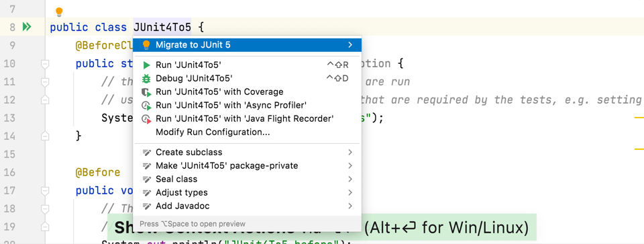Click the Debug bug icon in the menu
Screen dimensions: 644x244
click(147, 78)
